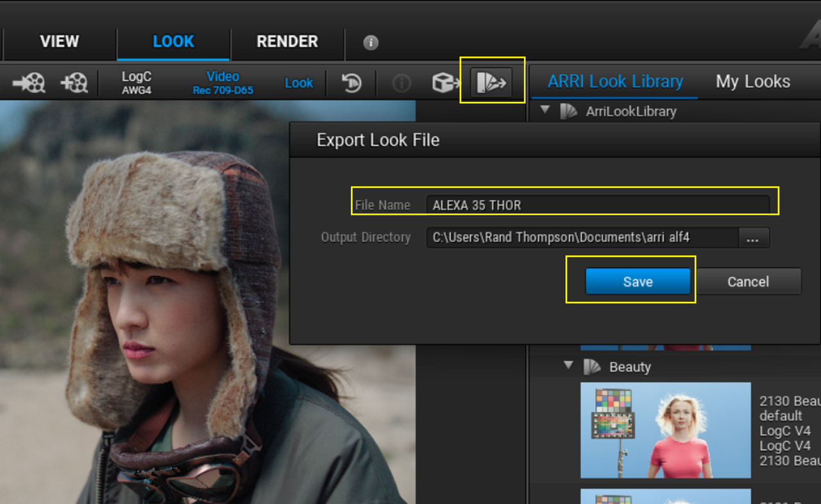This screenshot has height=504, width=821.
Task: Click the Export Look File dialog title
Action: pos(378,140)
